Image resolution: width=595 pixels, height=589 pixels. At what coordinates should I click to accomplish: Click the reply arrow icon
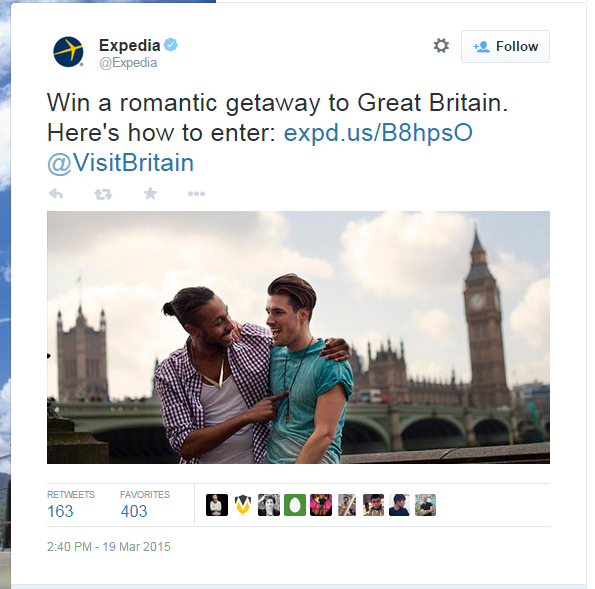point(56,194)
